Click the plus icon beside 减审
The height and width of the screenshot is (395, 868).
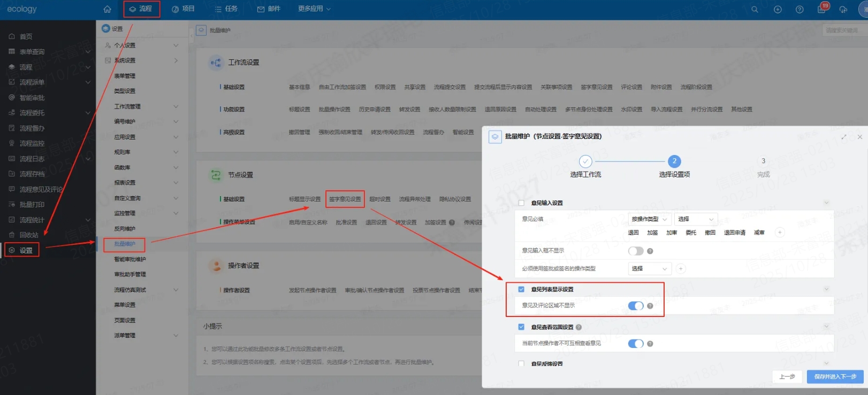[x=780, y=233]
